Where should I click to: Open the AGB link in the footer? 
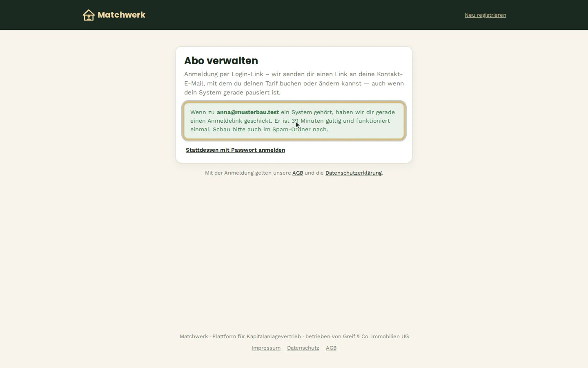click(x=331, y=348)
